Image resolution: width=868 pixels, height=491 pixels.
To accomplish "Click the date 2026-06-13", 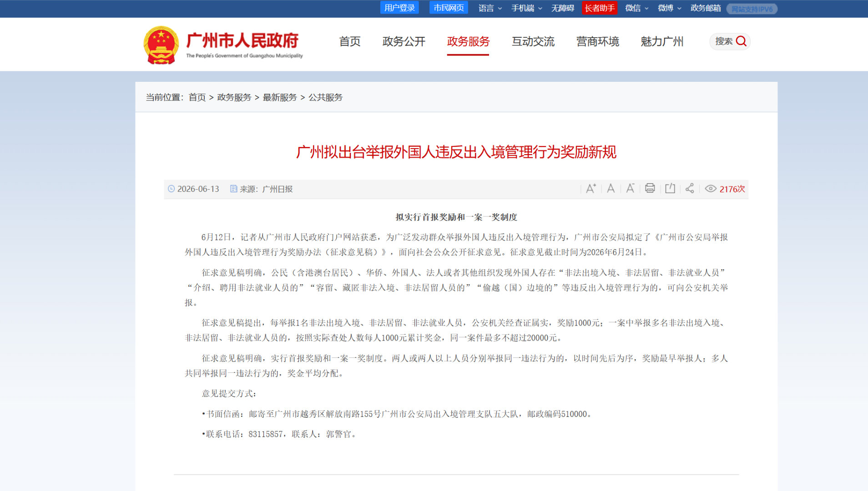I will coord(198,189).
